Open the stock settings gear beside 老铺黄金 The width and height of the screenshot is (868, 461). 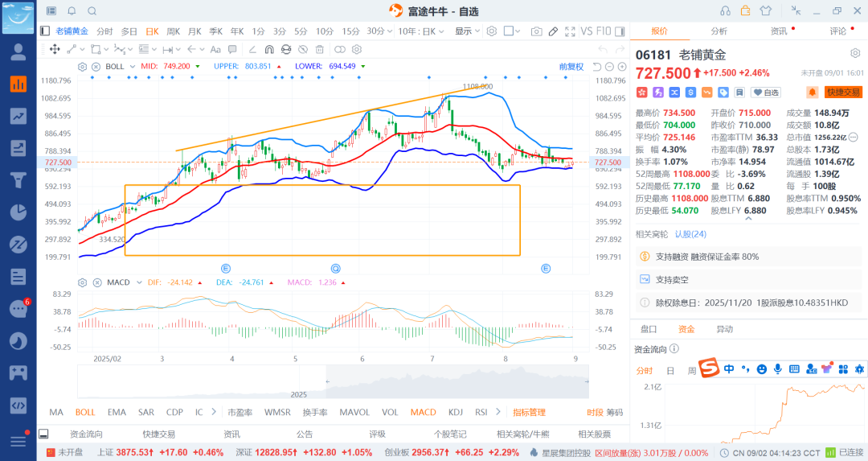click(855, 53)
